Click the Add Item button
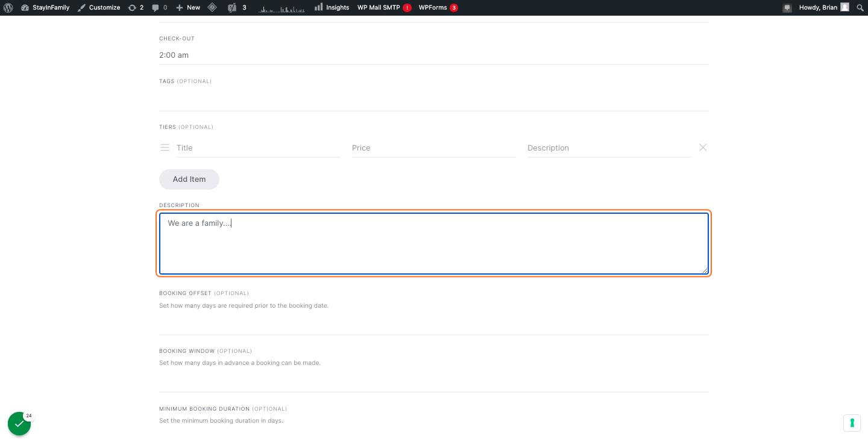 coord(189,179)
